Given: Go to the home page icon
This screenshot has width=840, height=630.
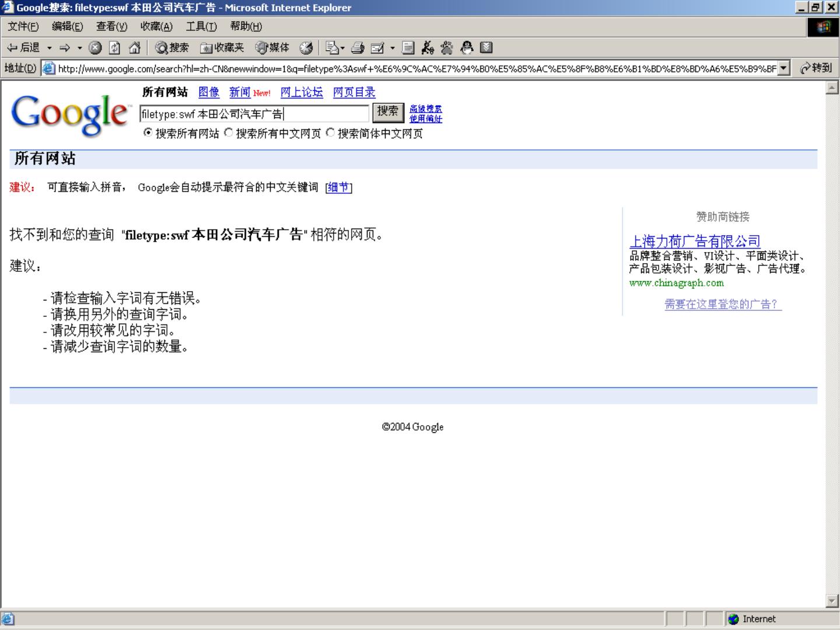Looking at the screenshot, I should click(135, 48).
